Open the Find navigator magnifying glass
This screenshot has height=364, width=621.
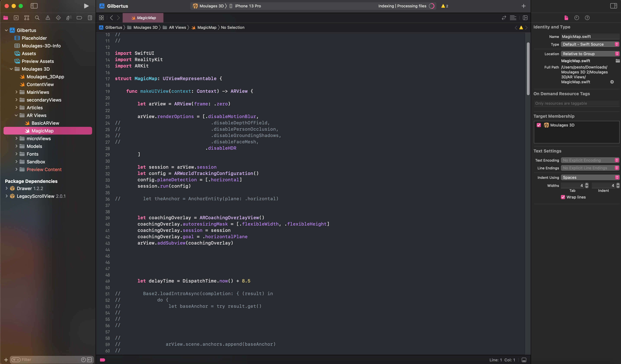coord(37,18)
